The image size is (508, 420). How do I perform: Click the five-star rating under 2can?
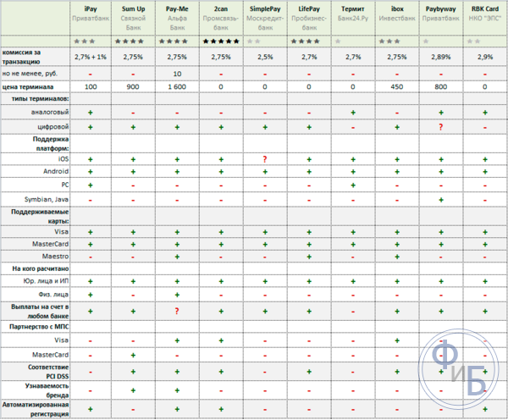pos(221,41)
